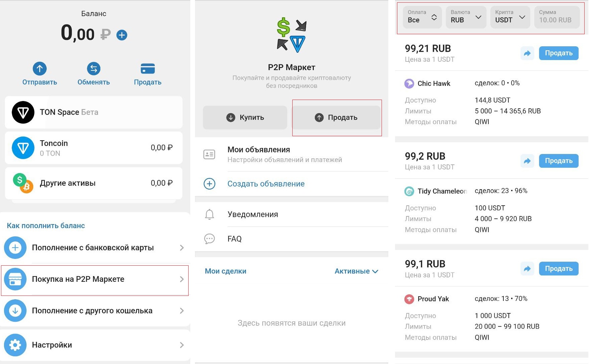
Task: Tap the Как пополнить баланс heading
Action: tap(46, 226)
